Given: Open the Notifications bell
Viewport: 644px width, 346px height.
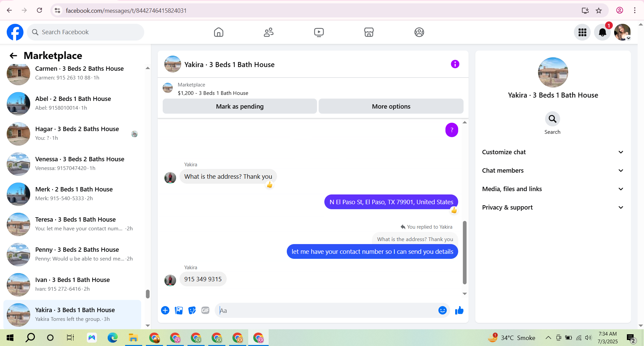Looking at the screenshot, I should [602, 32].
